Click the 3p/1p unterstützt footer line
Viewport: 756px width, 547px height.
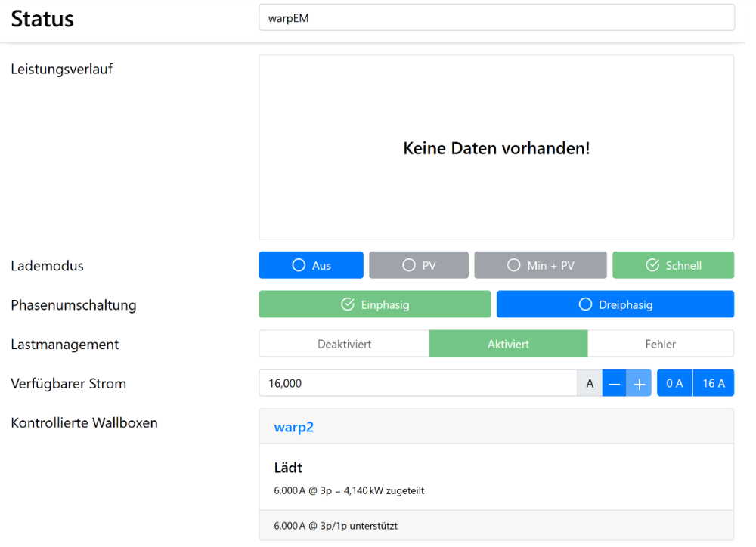(x=336, y=526)
